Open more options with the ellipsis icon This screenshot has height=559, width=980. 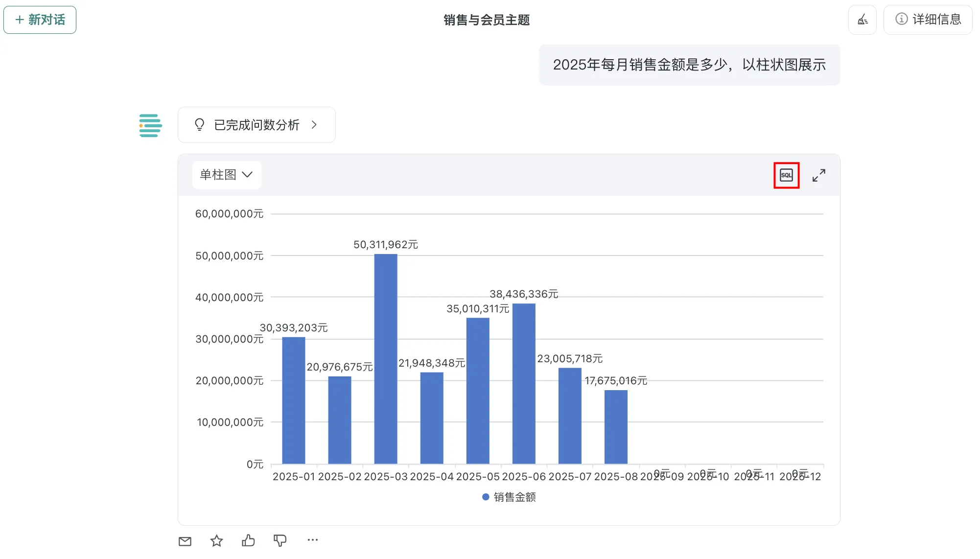point(312,540)
